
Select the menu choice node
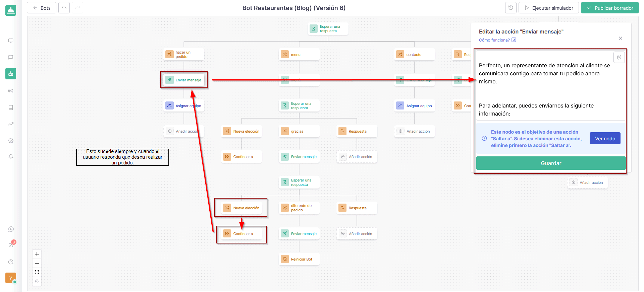(x=299, y=55)
